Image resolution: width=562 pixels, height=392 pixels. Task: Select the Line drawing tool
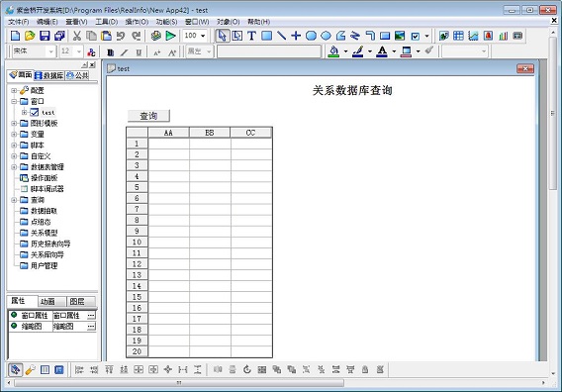(x=281, y=36)
